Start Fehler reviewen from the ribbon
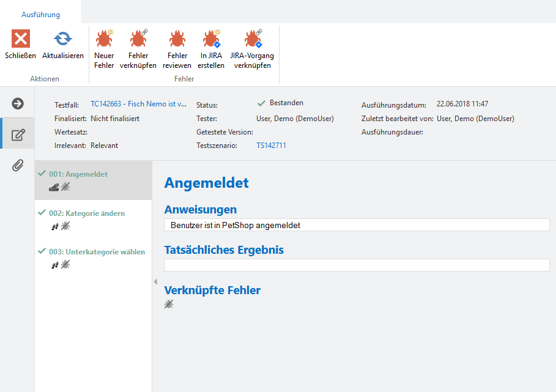 tap(177, 40)
